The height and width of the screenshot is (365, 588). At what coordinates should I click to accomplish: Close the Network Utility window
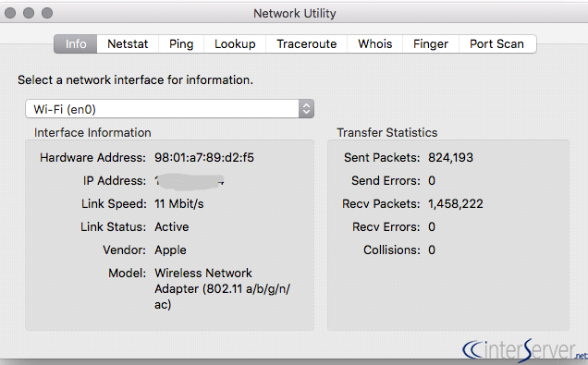10,13
